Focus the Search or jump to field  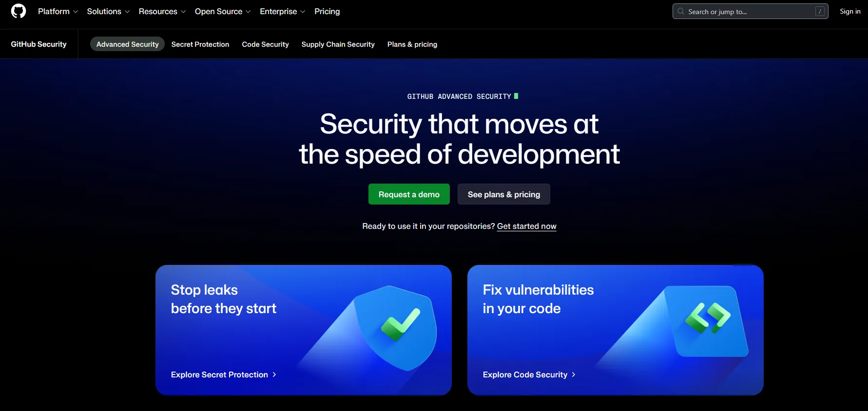click(750, 11)
